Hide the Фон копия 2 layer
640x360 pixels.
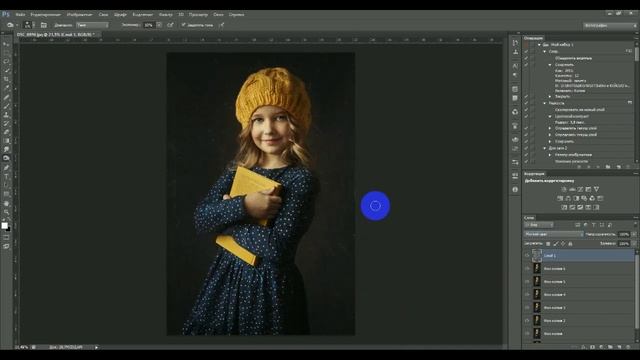[x=527, y=320]
